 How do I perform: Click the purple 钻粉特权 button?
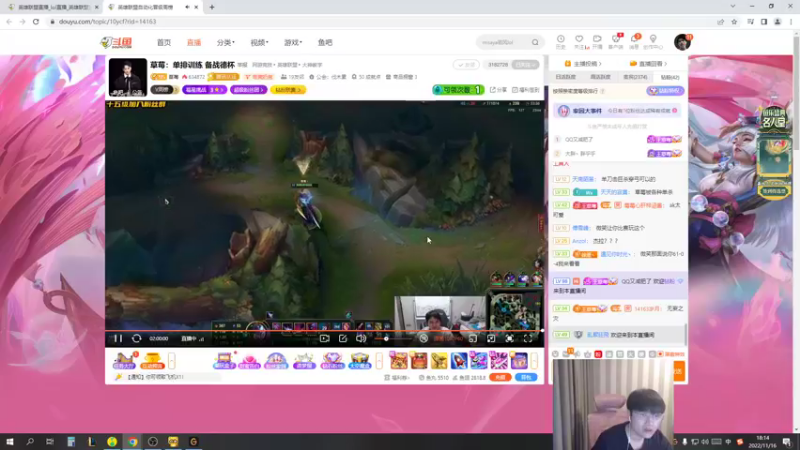click(x=665, y=91)
